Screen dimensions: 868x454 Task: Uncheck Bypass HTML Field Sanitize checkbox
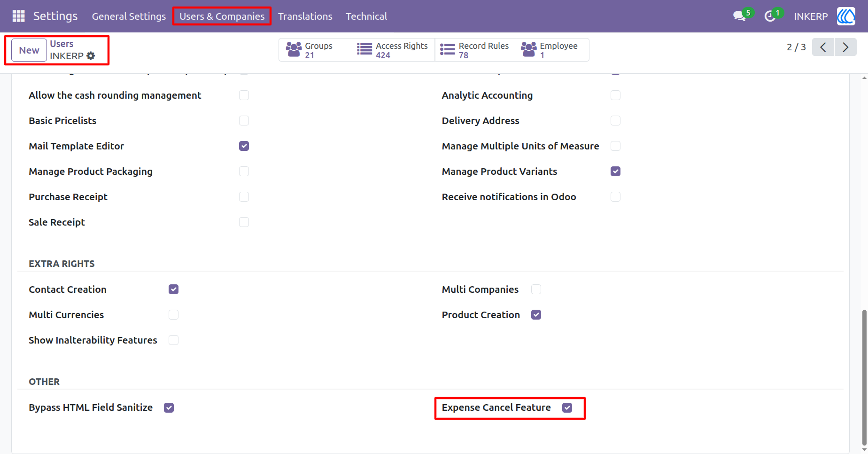169,408
